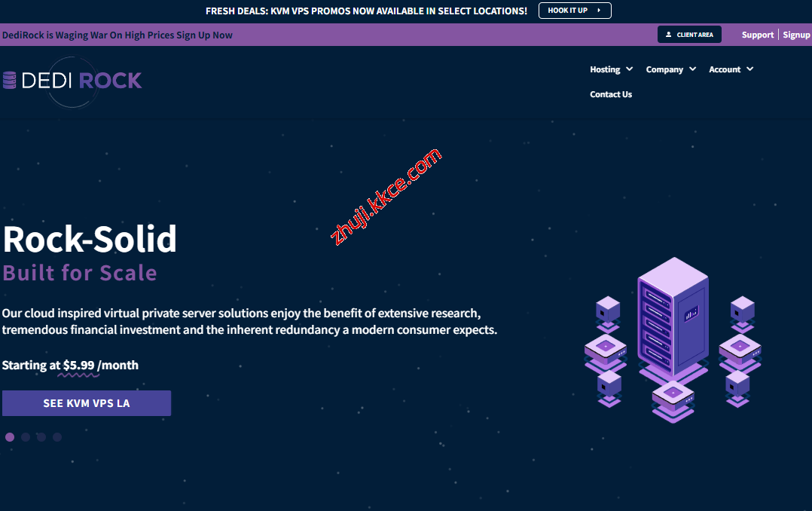812x511 pixels.
Task: Jump to the fourth carousel slide dot
Action: (57, 437)
